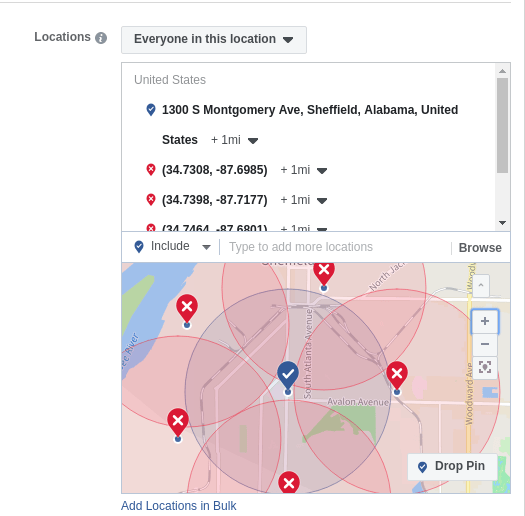Select the (34.7398, -87.7177) location entry
Image resolution: width=525 pixels, height=516 pixels.
214,200
